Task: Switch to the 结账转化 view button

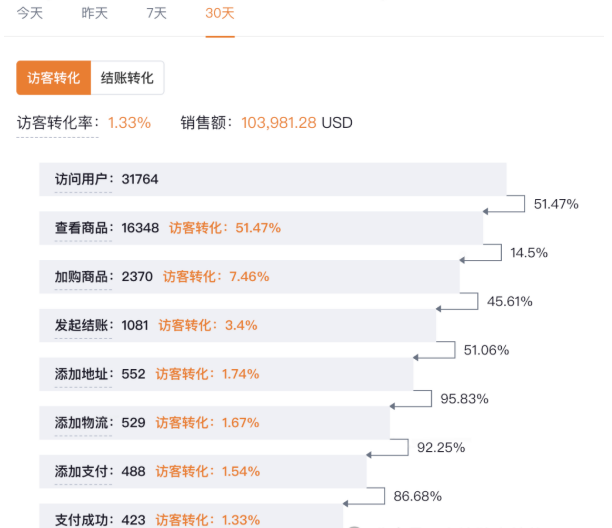Action: pos(127,78)
